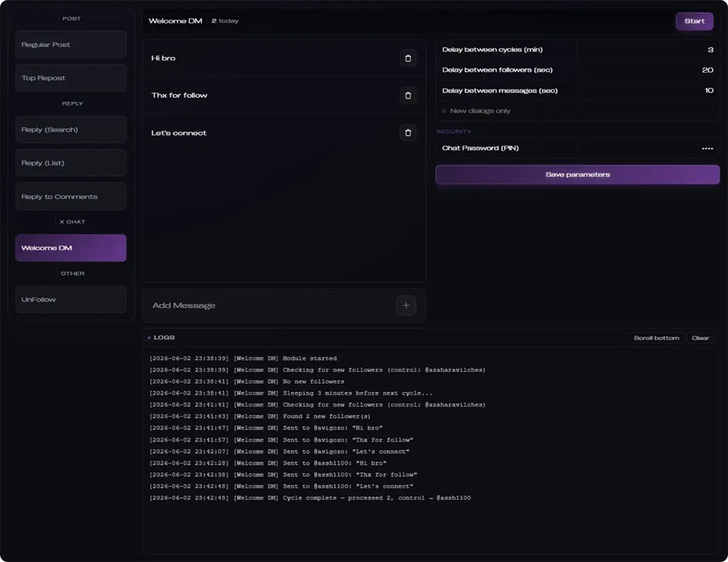Edit the delay between messages value

pos(649,90)
